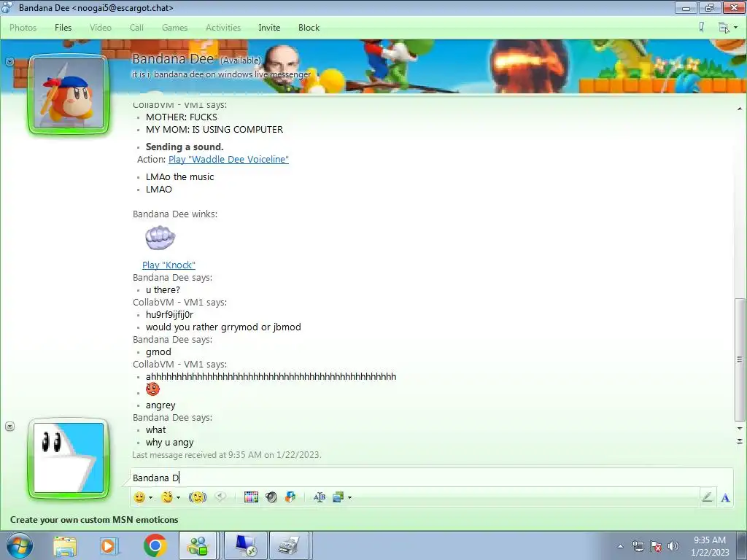Open the Files menu

(63, 28)
